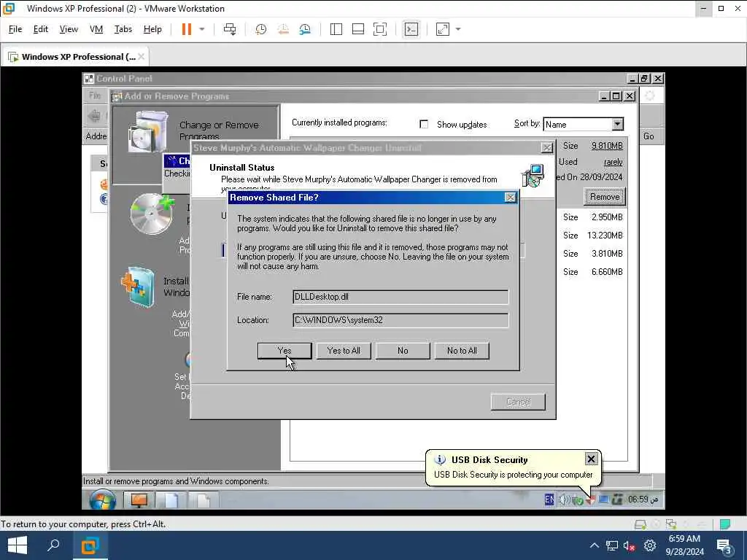
Task: Click the muted volume tray icon
Action: (630, 545)
